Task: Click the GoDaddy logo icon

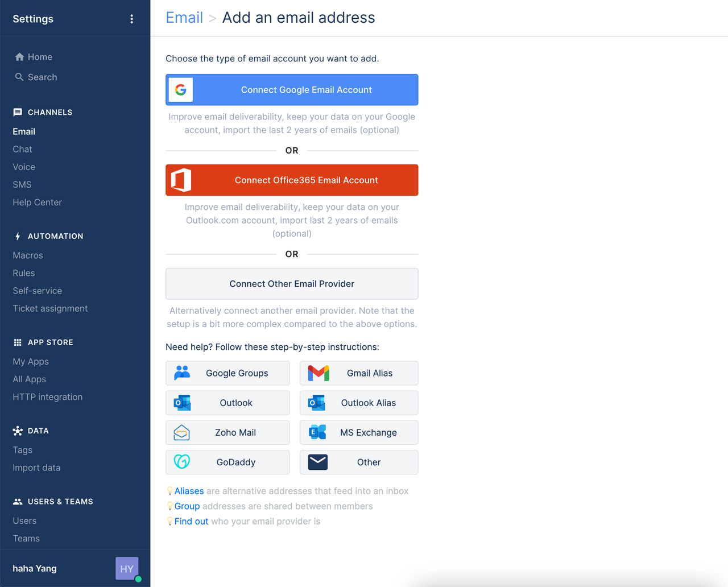Action: (x=182, y=462)
